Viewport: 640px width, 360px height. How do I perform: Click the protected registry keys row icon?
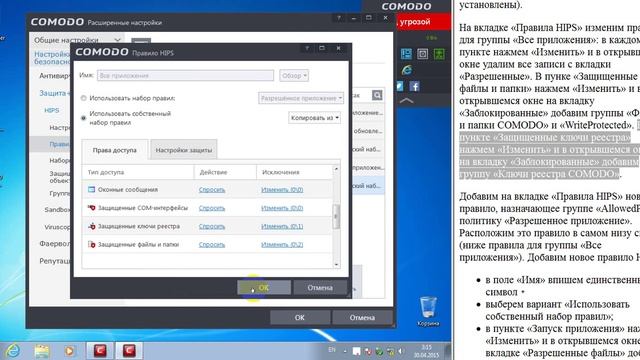click(91, 226)
